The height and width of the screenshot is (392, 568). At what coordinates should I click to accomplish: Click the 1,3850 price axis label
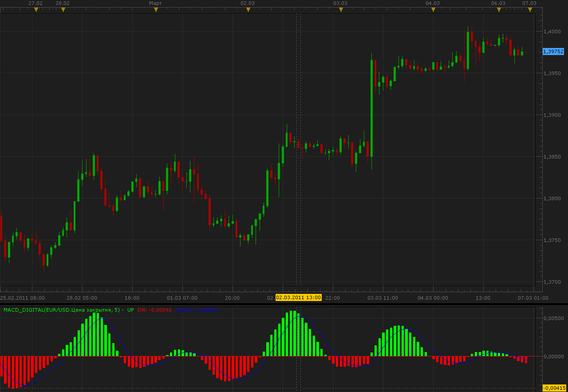(x=553, y=157)
